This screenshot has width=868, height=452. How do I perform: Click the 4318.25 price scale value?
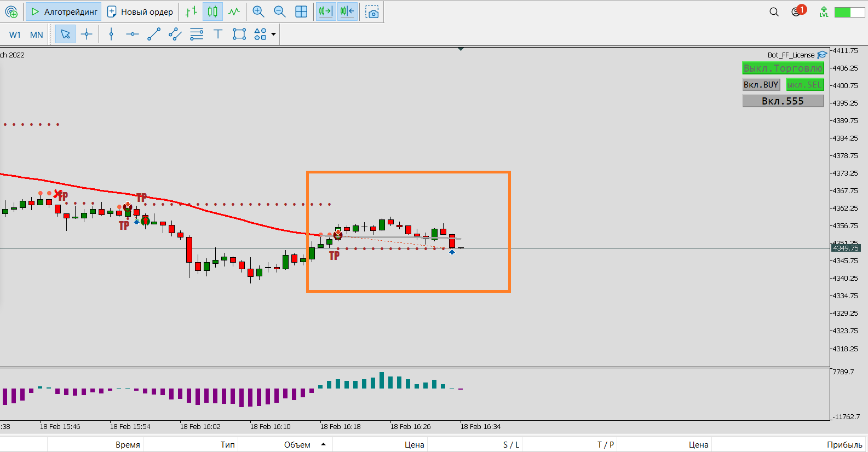[846, 349]
